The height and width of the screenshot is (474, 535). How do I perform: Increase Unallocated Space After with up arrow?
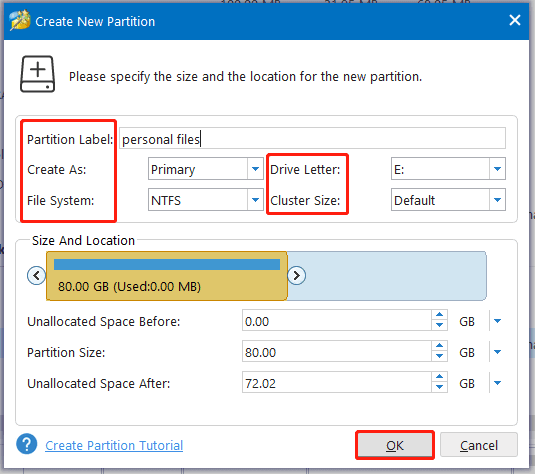tap(439, 377)
